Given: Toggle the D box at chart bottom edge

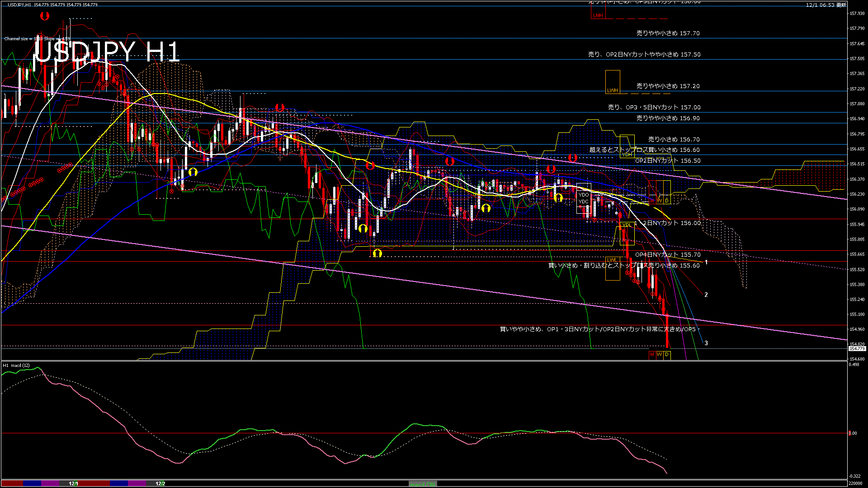Looking at the screenshot, I should 666,355.
